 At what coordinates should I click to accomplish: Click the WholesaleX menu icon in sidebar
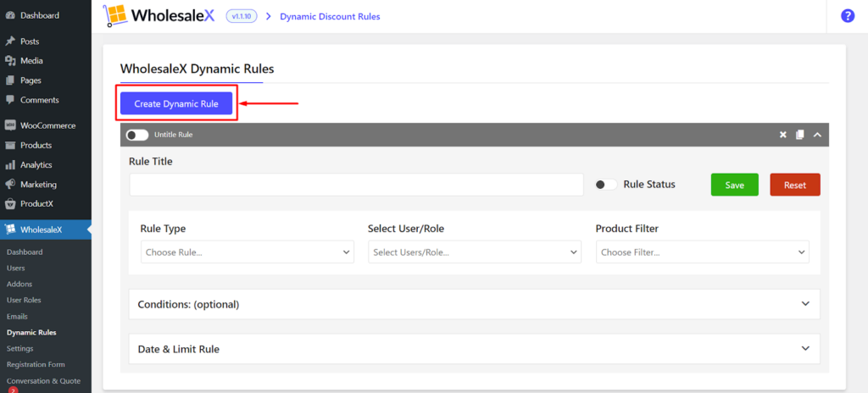pos(10,230)
